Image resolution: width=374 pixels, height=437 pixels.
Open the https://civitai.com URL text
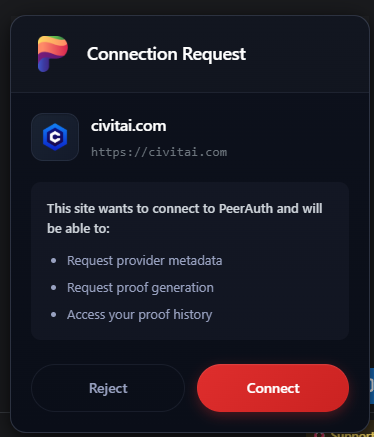coord(159,152)
